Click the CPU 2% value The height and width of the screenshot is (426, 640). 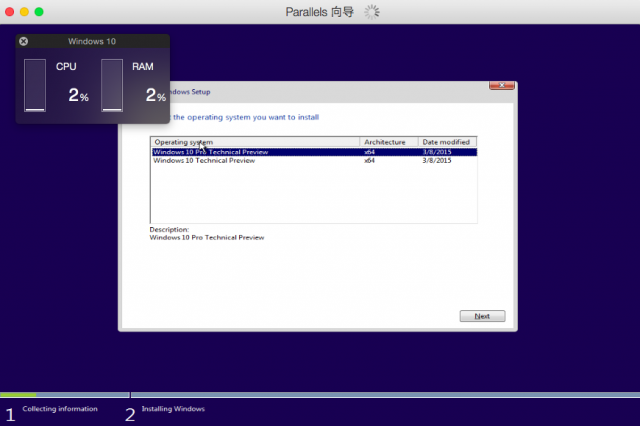pyautogui.click(x=78, y=95)
